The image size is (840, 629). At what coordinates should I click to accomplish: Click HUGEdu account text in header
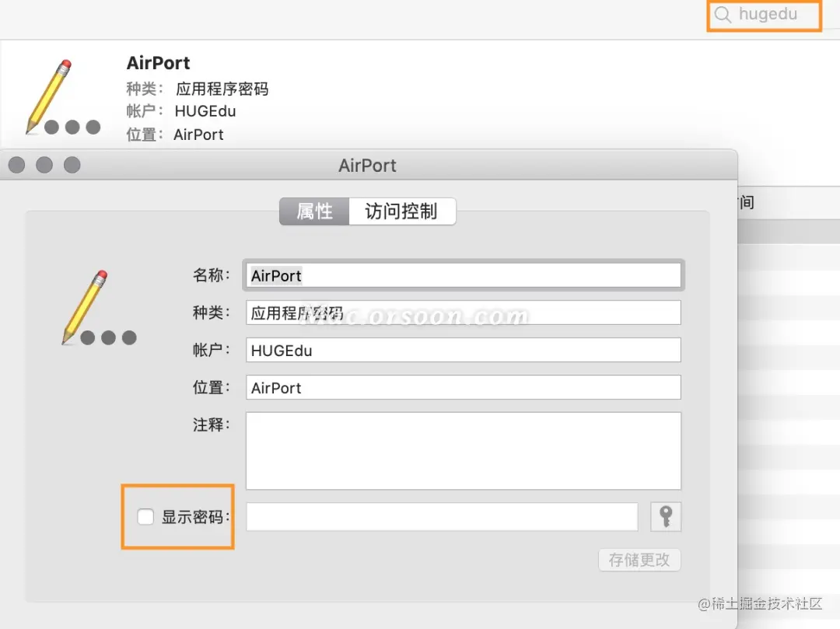[x=205, y=111]
